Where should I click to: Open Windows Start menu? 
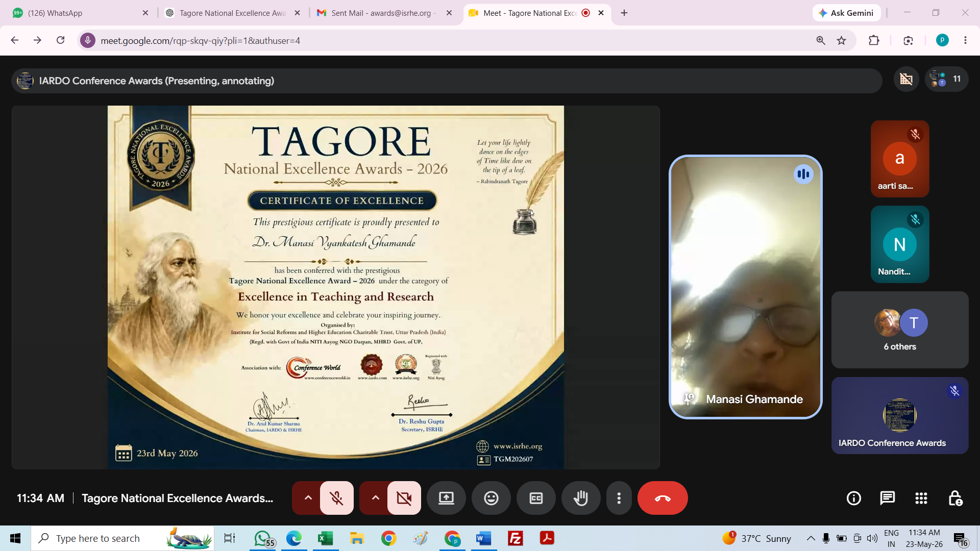pyautogui.click(x=15, y=538)
